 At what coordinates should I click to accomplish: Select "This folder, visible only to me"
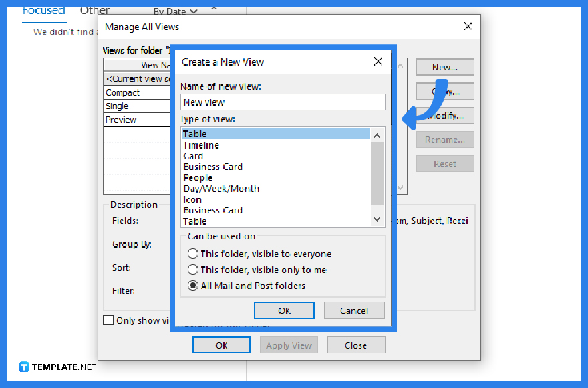(192, 269)
